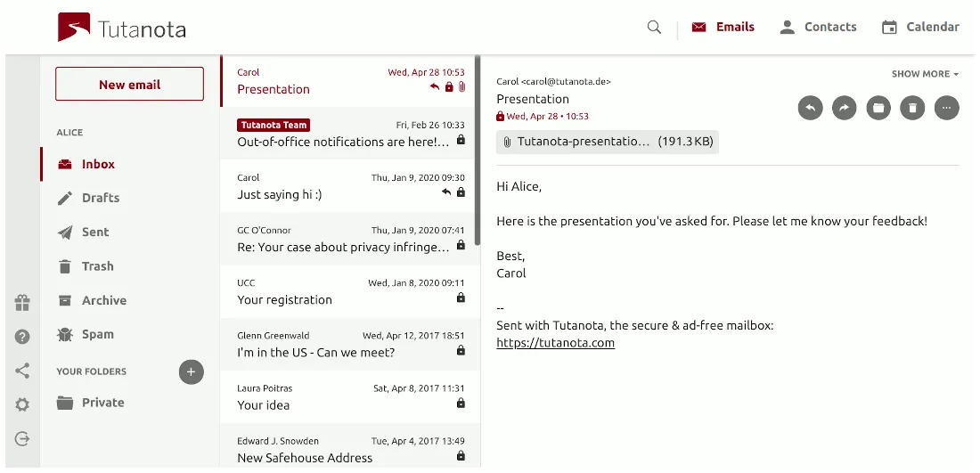This screenshot has width=980, height=473.
Task: Click the lock icon on 'Your registration' row
Action: click(x=461, y=298)
